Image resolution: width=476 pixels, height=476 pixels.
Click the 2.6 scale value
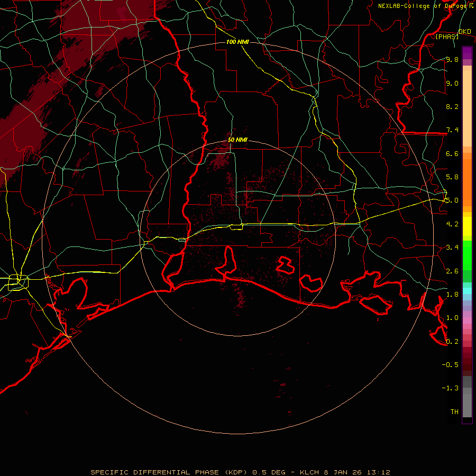click(452, 271)
